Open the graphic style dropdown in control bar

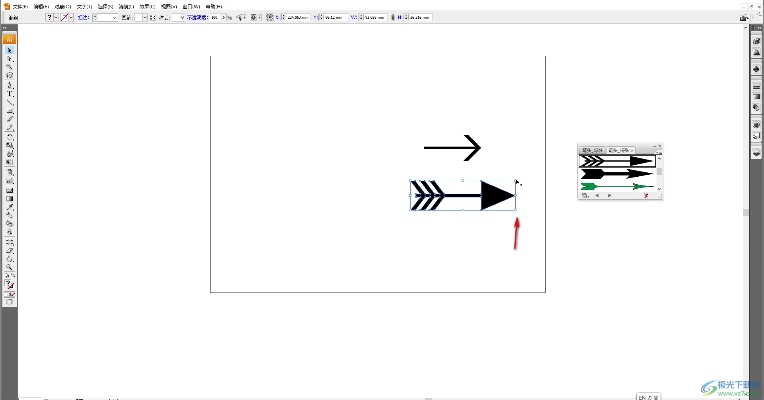click(182, 18)
